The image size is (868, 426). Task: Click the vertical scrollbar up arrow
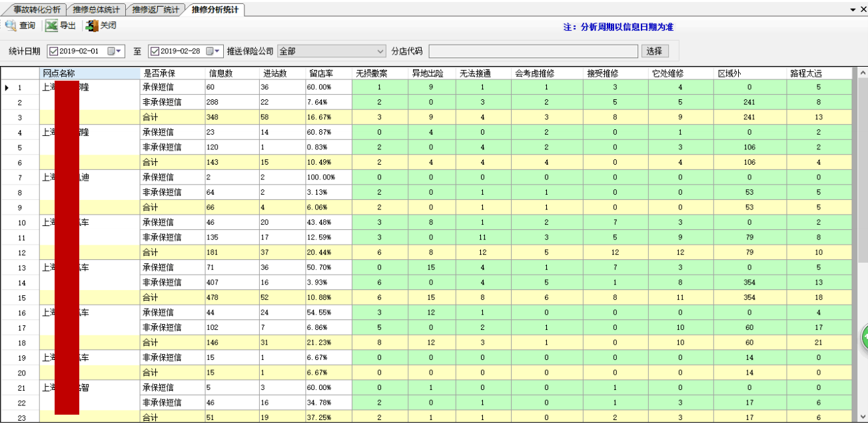coord(862,73)
